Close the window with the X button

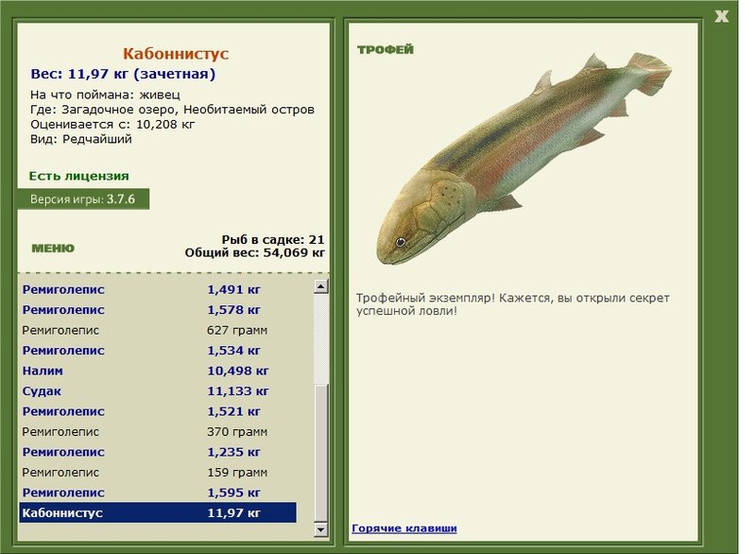(x=722, y=14)
